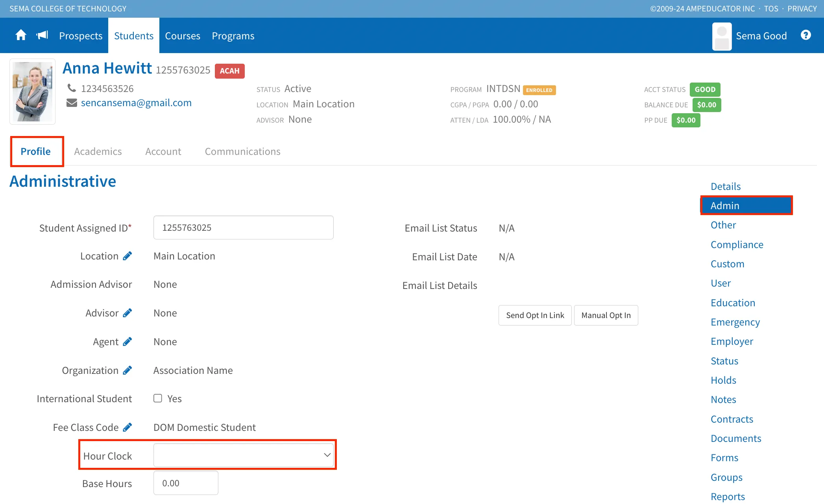Viewport: 824px width, 504px height.
Task: Select Holds in the side navigation
Action: click(723, 380)
